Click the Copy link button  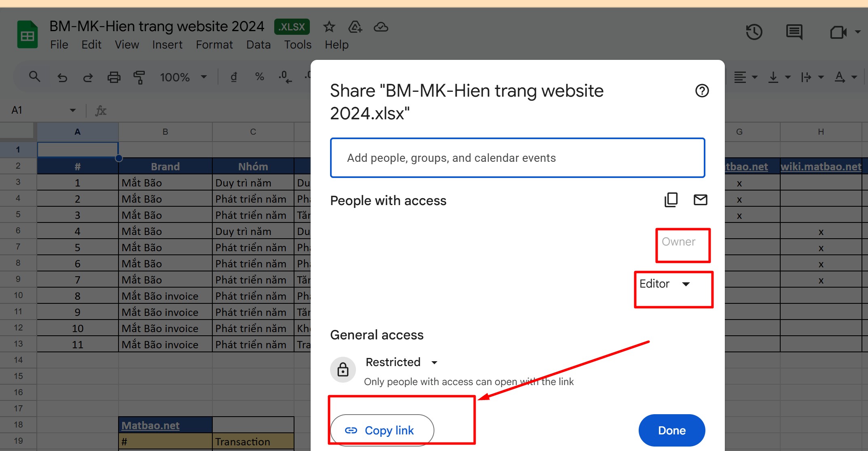382,430
